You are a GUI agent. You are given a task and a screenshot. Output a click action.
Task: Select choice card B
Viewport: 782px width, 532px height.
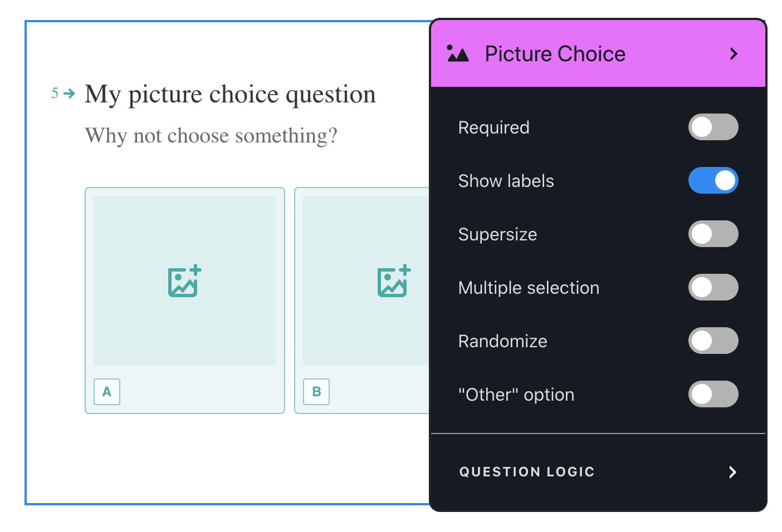pos(362,301)
